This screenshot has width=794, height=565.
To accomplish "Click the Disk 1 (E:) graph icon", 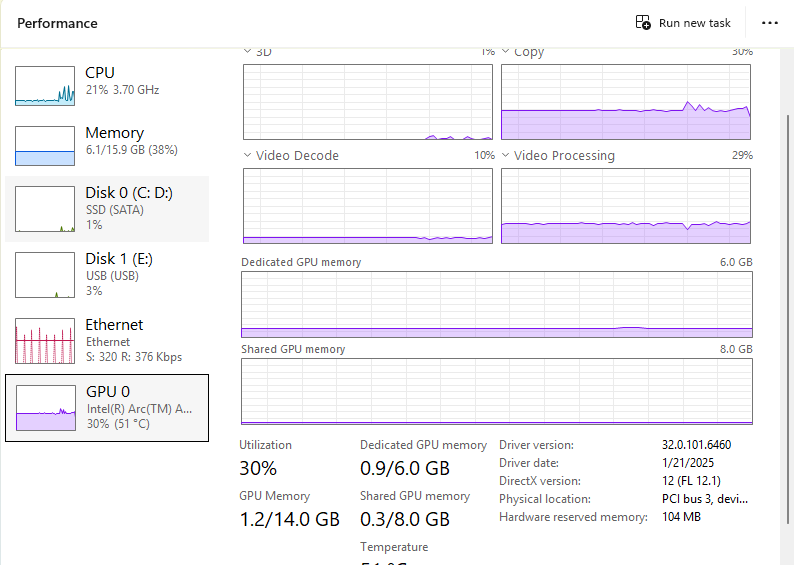I will coord(45,274).
